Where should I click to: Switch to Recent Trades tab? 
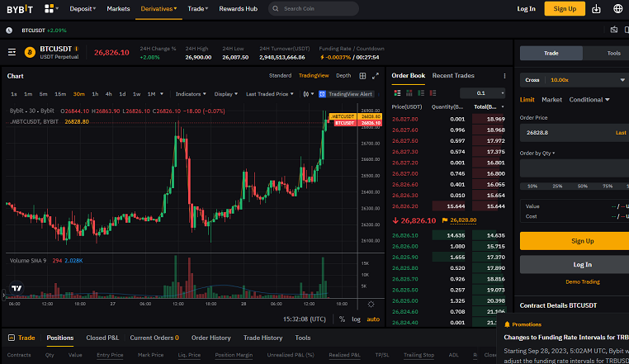(x=453, y=75)
